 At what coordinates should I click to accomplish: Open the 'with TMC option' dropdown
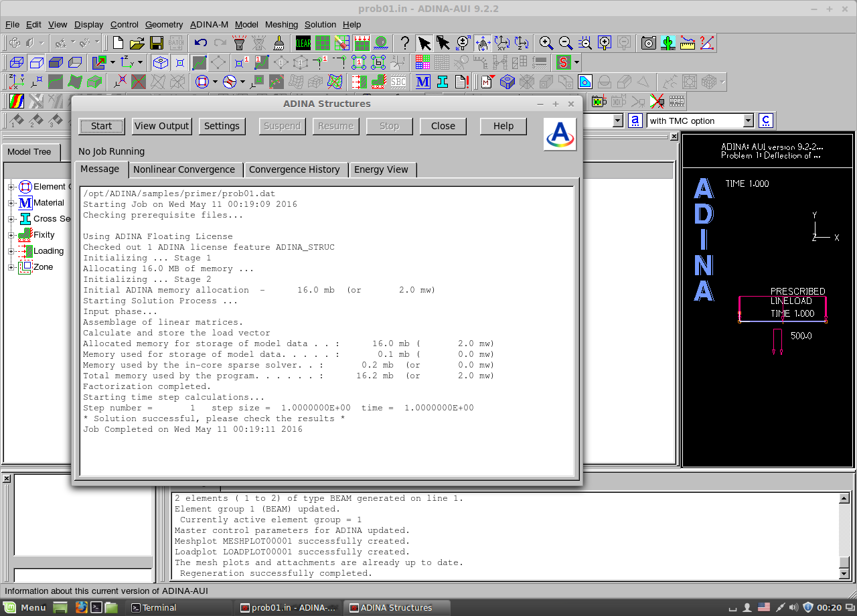[x=749, y=121]
